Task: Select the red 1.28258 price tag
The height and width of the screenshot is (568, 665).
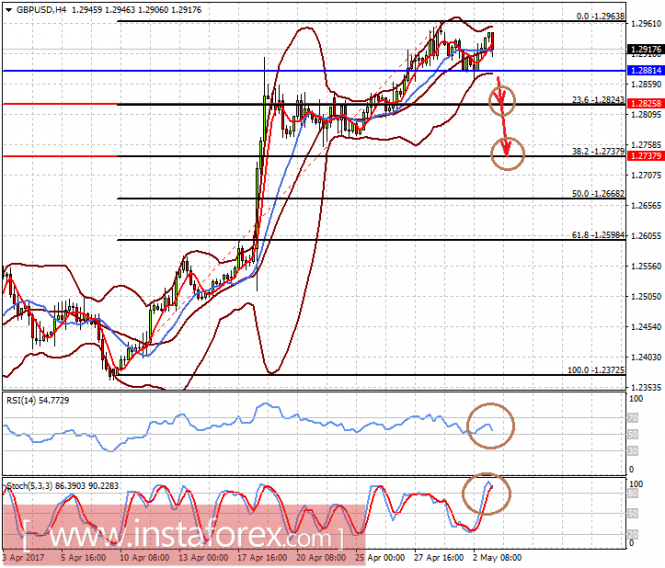Action: coord(645,104)
